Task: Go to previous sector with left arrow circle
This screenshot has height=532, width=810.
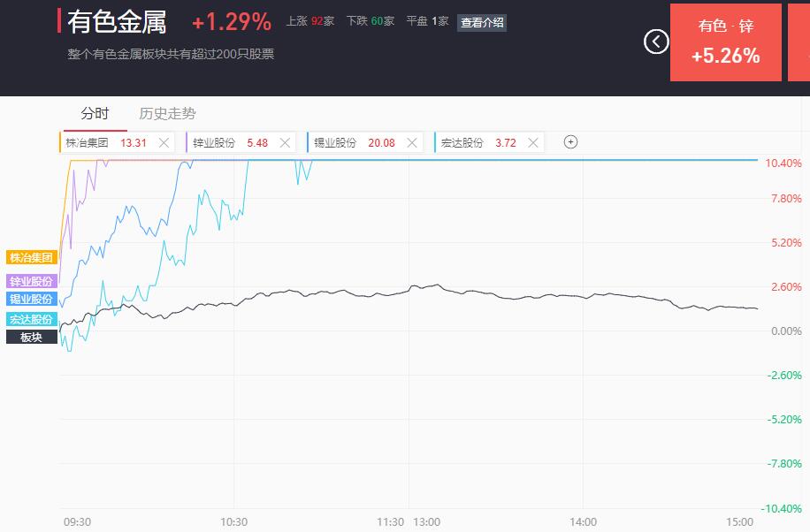Action: coord(656,42)
